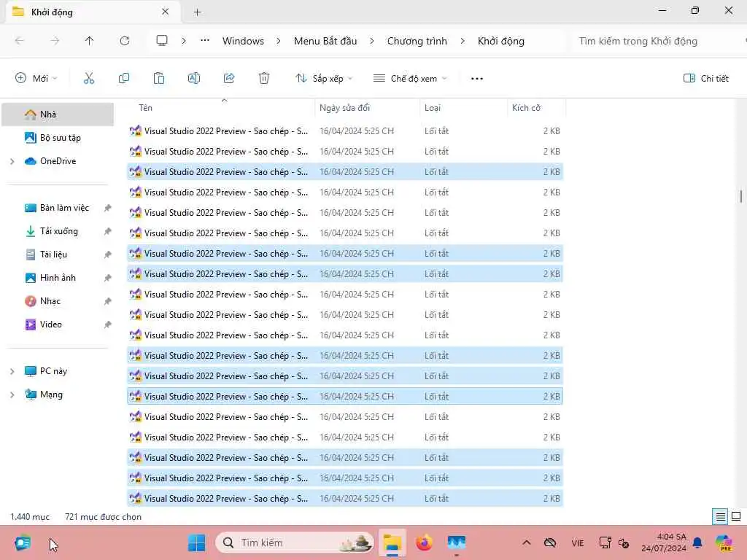Refresh the folder view
This screenshot has width=747, height=560.
click(x=125, y=41)
